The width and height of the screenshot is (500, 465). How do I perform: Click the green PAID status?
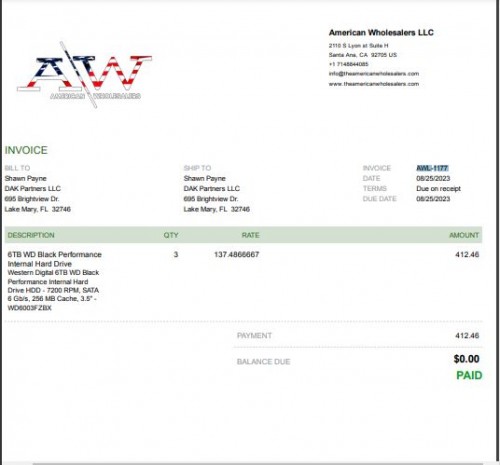[469, 375]
